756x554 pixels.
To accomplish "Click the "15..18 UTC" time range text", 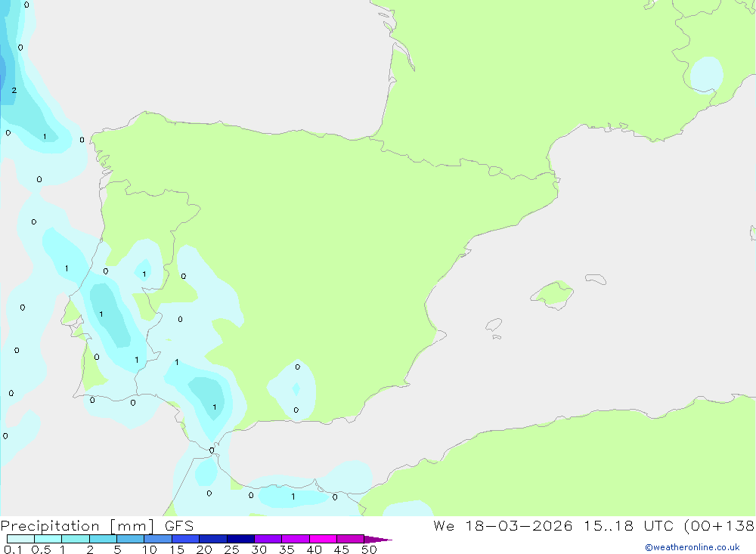I will [630, 526].
